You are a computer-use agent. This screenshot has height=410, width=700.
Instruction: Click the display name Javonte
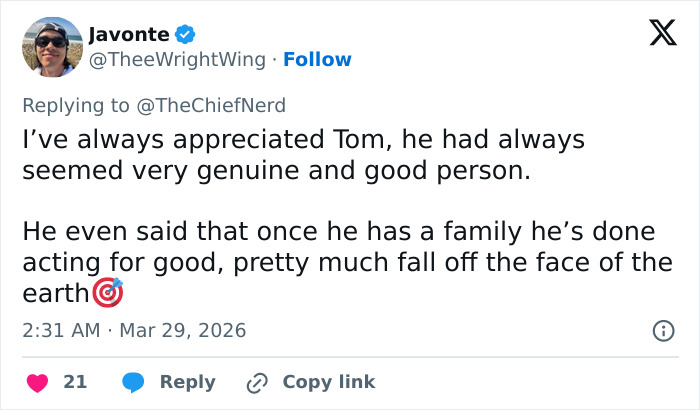[x=129, y=34]
